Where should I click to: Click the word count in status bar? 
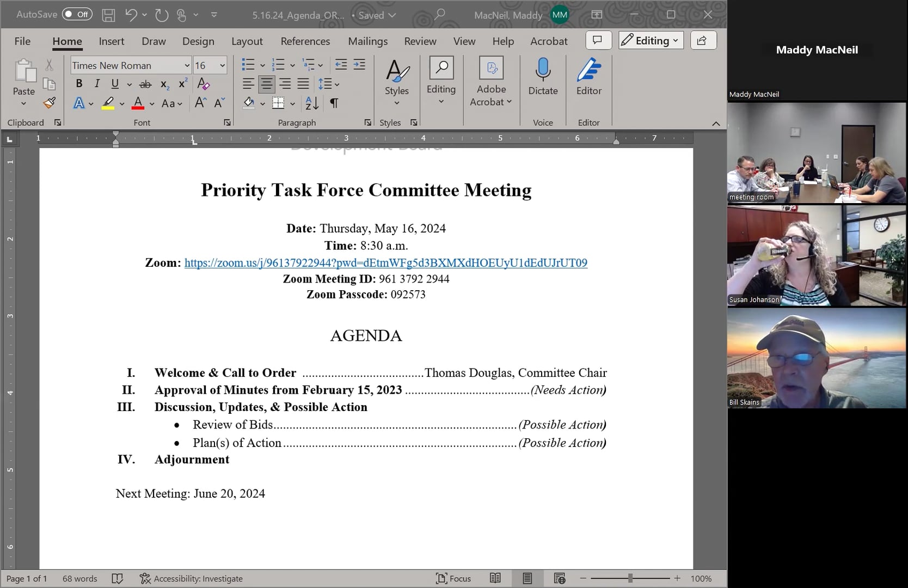tap(79, 578)
